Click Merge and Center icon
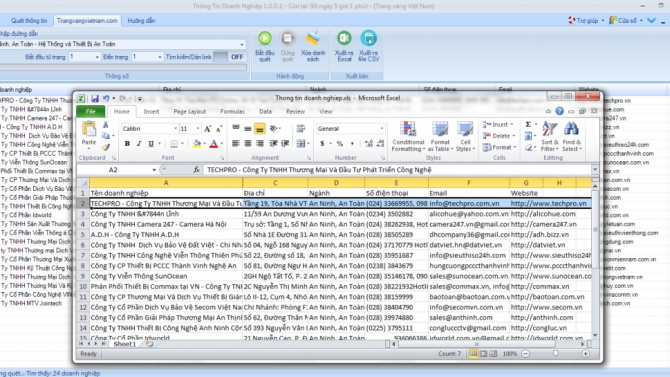This screenshot has width=670, height=377. tap(301, 144)
